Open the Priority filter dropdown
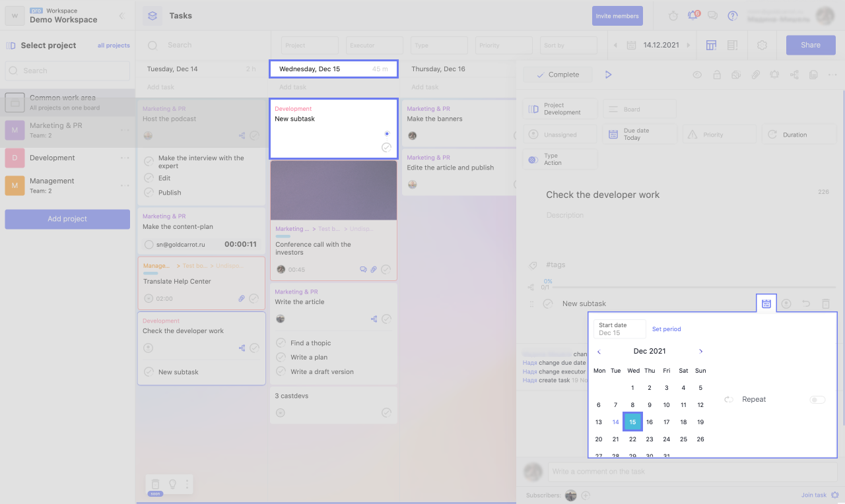This screenshot has height=504, width=845. point(503,46)
